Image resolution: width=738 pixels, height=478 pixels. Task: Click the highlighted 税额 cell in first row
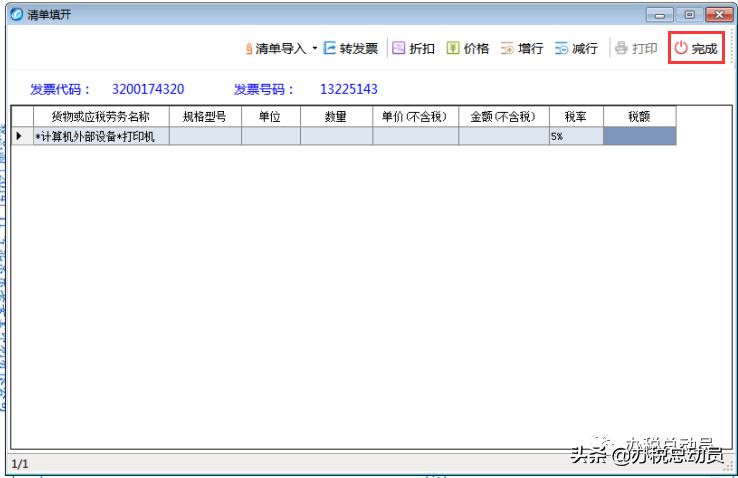[640, 136]
